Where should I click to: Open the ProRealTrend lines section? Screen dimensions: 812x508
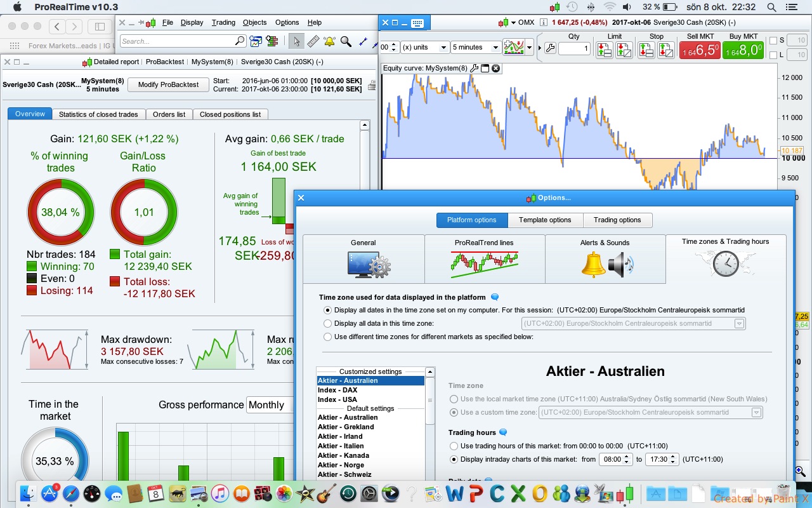[x=485, y=259]
